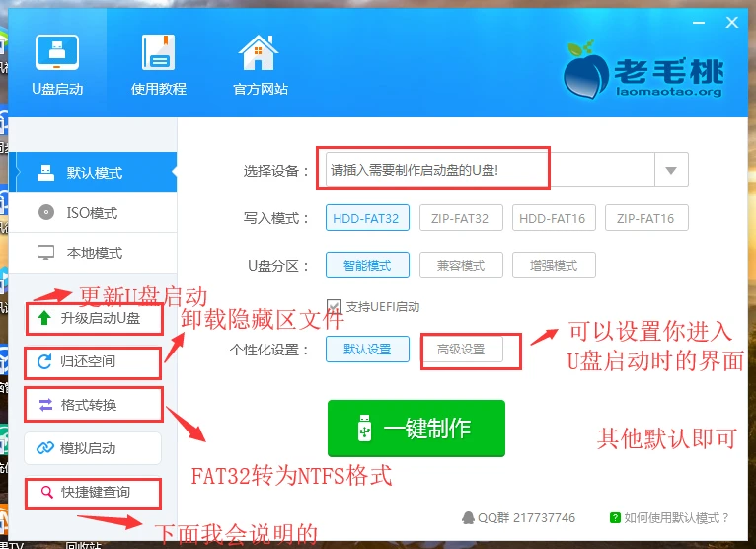Open 格式转换 format conversion tool
This screenshot has width=756, height=549.
[x=93, y=405]
